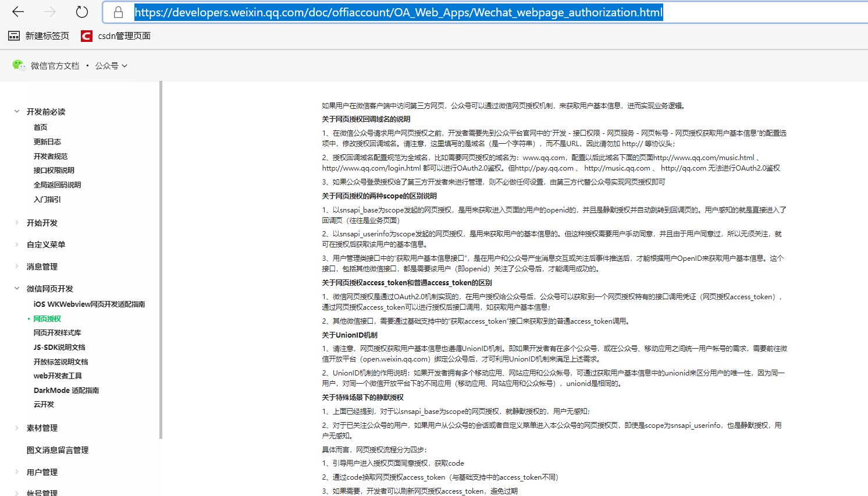Select the highlighted 网页授权 item

47,319
